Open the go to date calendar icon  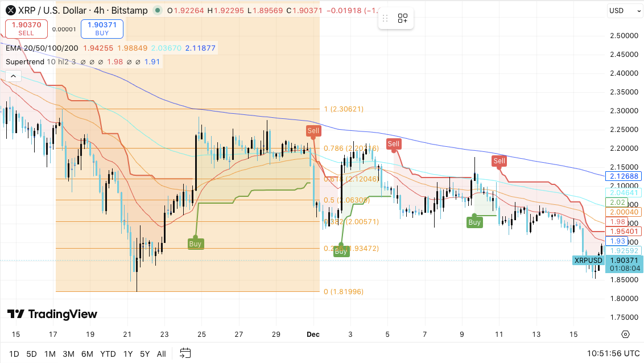tap(185, 353)
